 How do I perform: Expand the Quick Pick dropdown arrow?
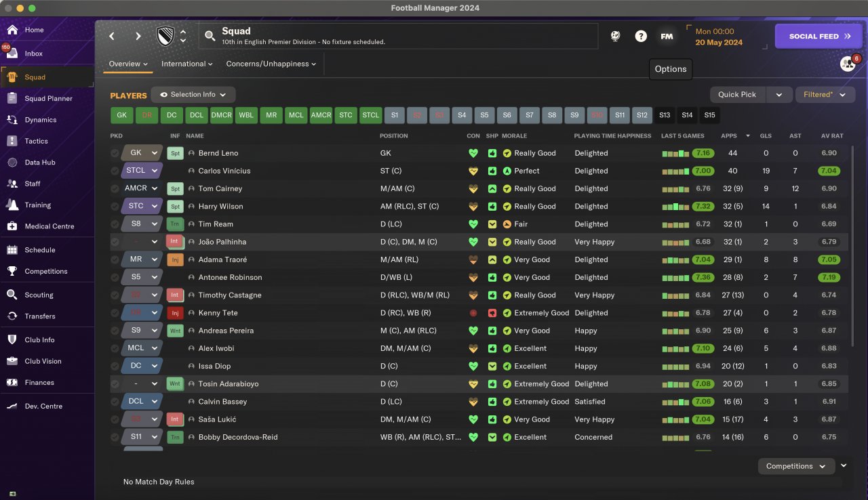click(779, 95)
